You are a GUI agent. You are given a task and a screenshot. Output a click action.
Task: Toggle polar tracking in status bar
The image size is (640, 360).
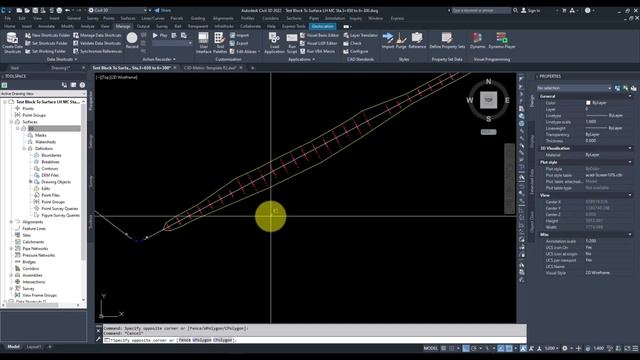(474, 348)
